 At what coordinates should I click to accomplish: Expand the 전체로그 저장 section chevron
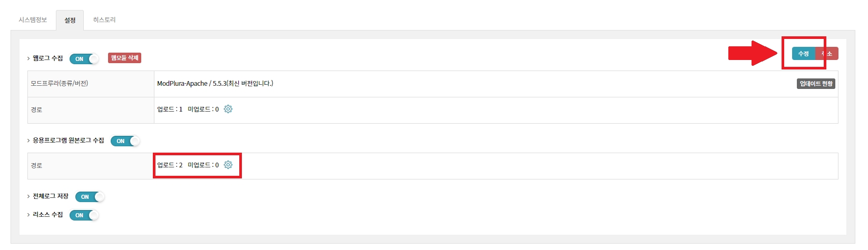[28, 196]
